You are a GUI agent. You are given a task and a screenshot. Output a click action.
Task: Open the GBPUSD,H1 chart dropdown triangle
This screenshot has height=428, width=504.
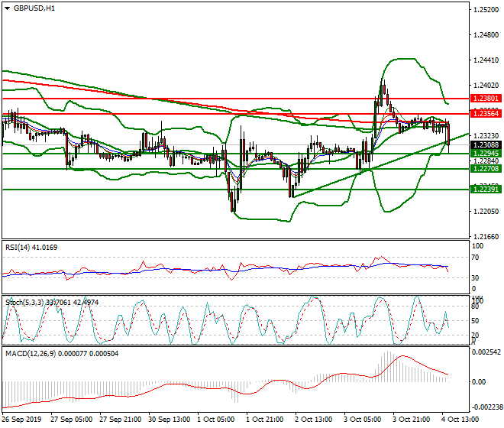coord(7,8)
